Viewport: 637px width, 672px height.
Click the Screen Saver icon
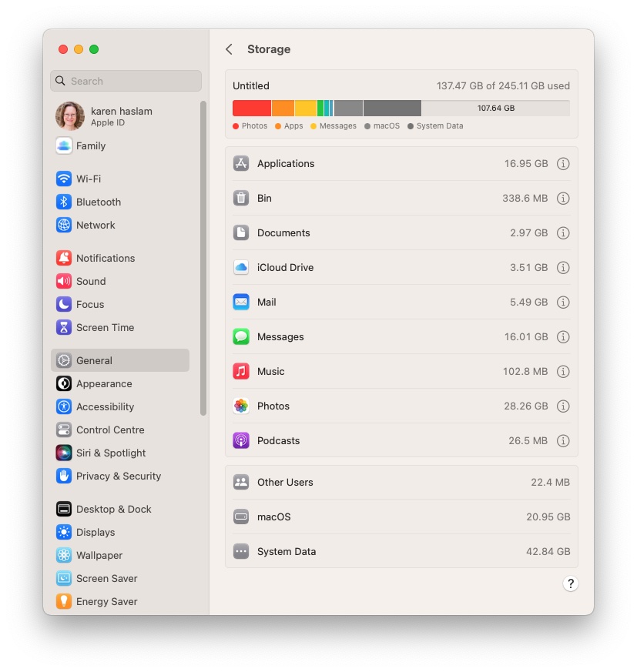tap(64, 579)
